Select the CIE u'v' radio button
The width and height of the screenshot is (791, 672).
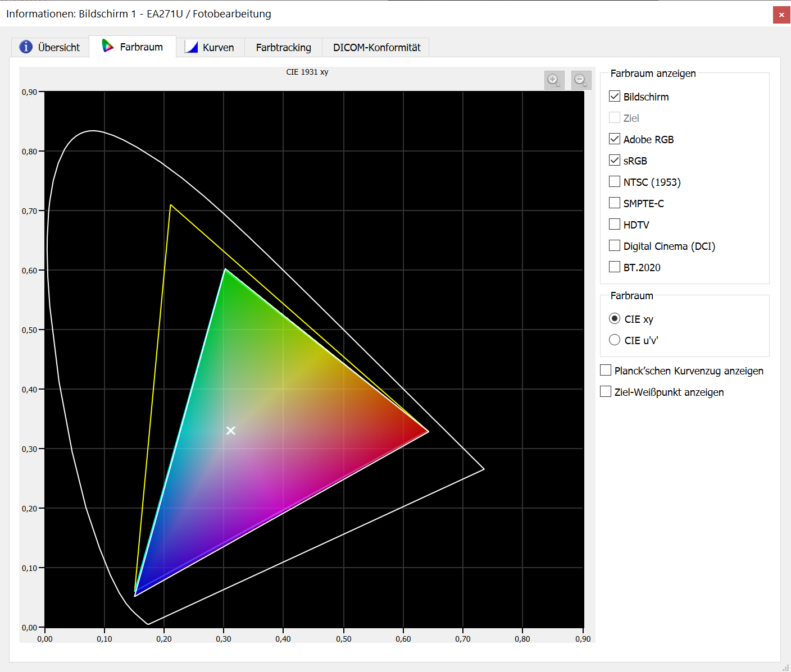coord(615,340)
